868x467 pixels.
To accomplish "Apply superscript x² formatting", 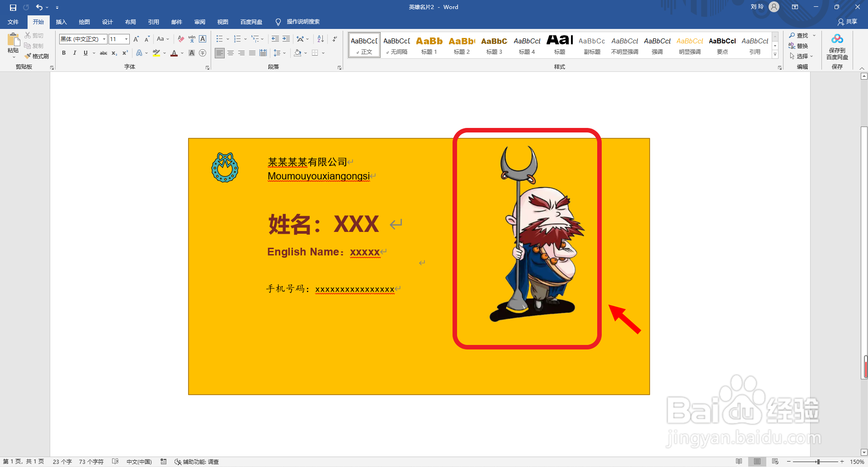I will click(x=125, y=53).
